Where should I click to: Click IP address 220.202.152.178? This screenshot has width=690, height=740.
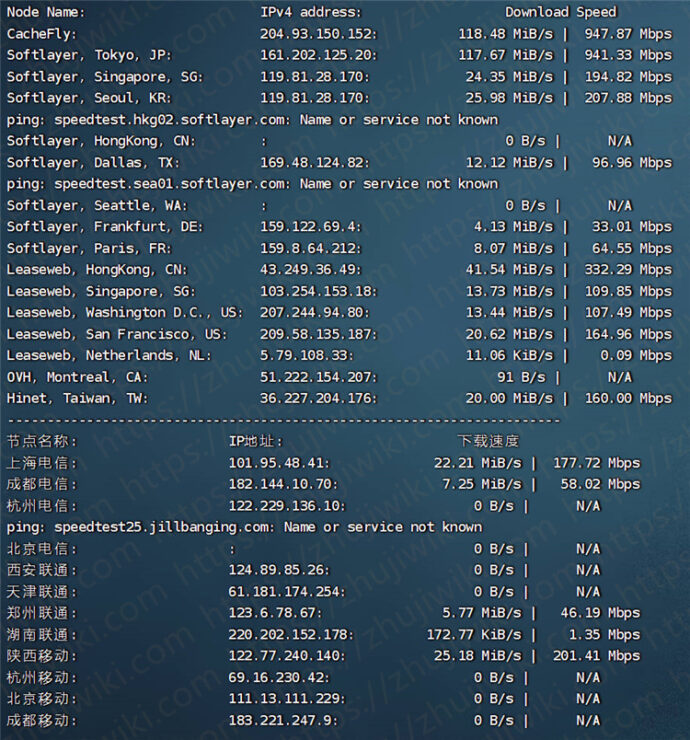tap(291, 635)
